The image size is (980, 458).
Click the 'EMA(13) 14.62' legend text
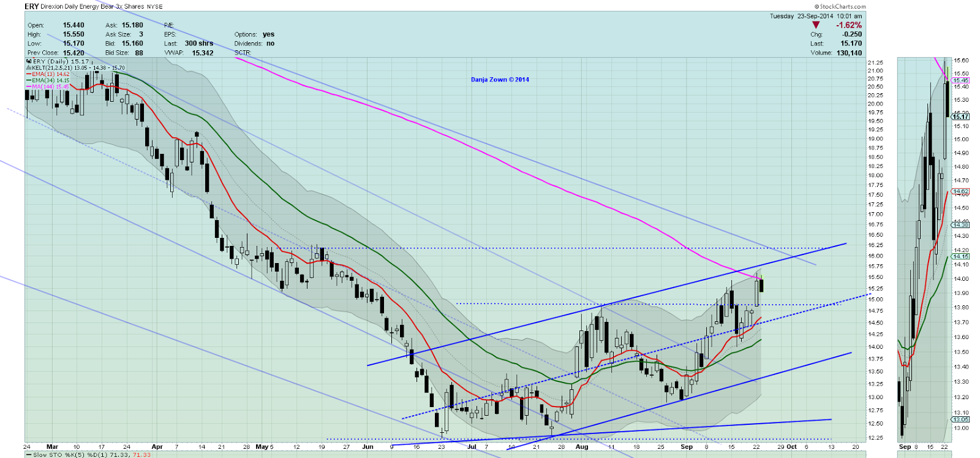[x=51, y=74]
